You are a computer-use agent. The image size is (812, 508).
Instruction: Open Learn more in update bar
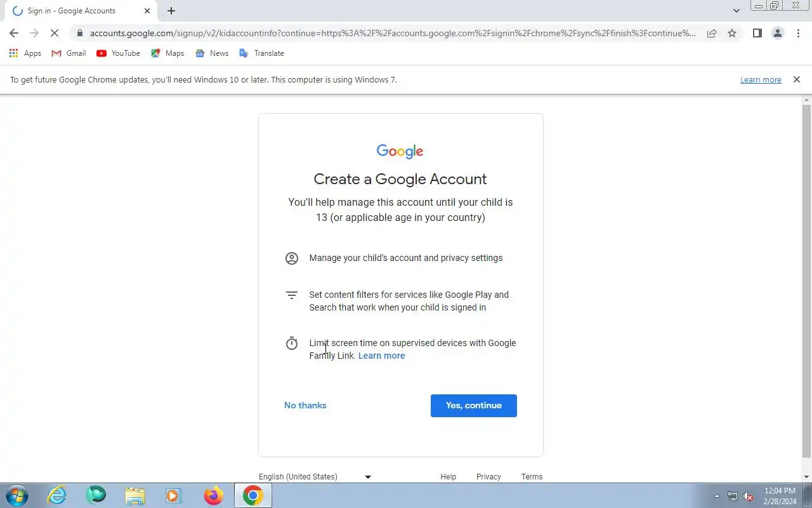761,80
